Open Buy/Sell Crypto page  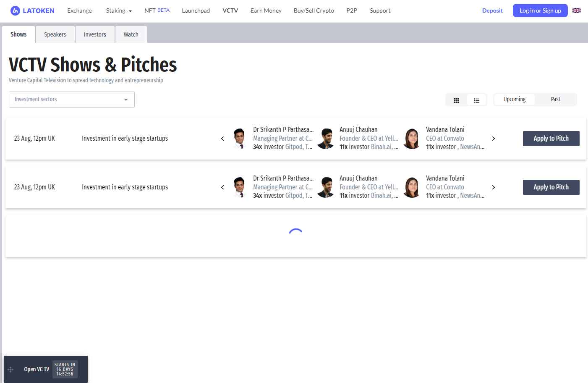coord(314,10)
